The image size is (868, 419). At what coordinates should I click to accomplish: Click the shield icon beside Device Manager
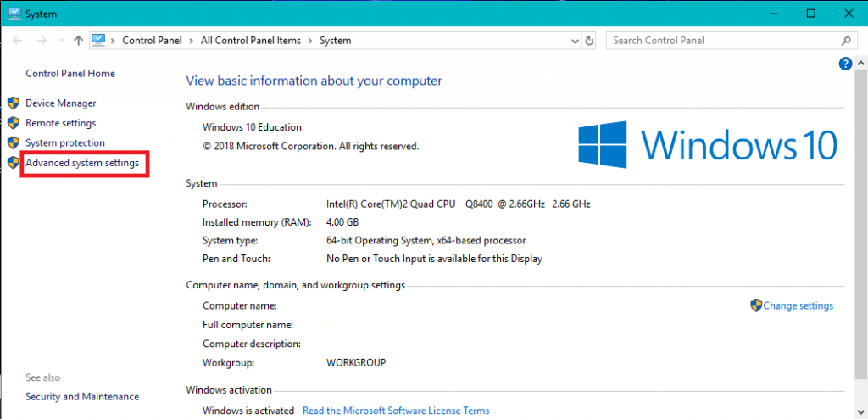(14, 103)
